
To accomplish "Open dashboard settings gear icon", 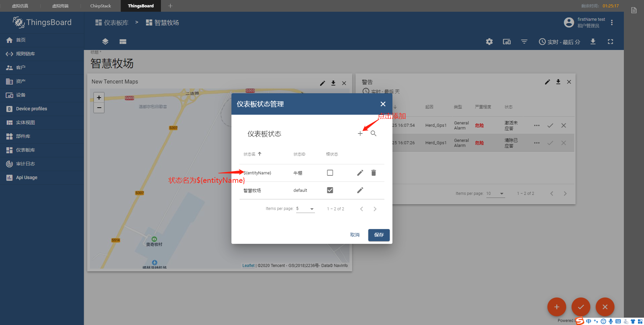I will [489, 42].
